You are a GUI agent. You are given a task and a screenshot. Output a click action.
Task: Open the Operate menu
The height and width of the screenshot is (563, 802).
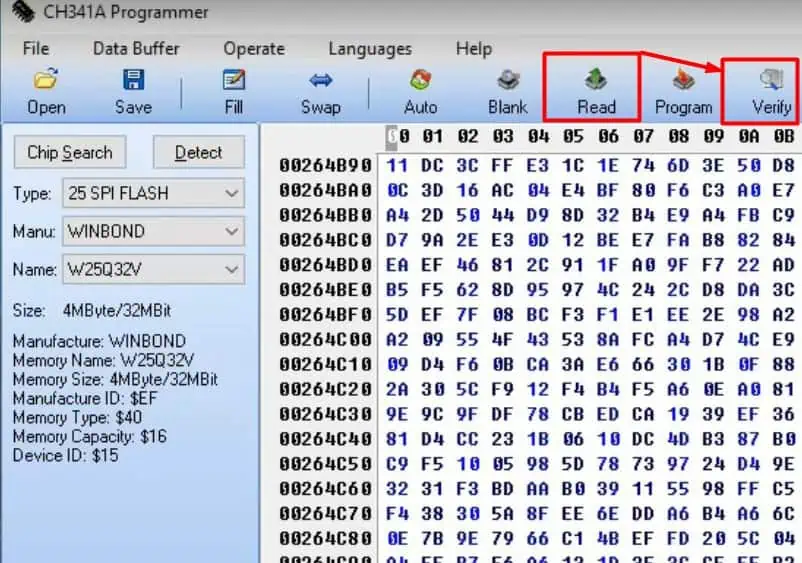[254, 49]
